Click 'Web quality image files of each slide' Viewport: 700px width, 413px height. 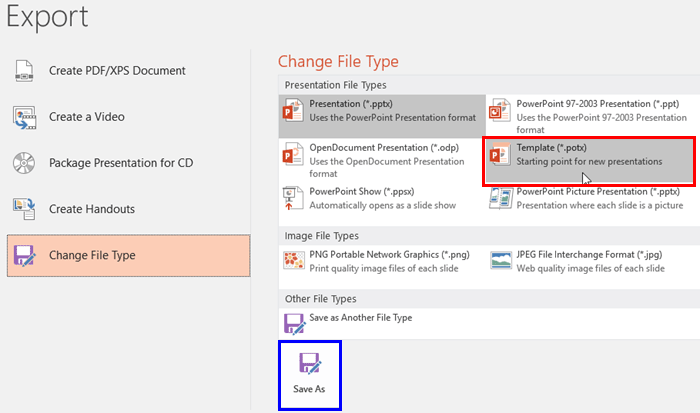click(591, 268)
